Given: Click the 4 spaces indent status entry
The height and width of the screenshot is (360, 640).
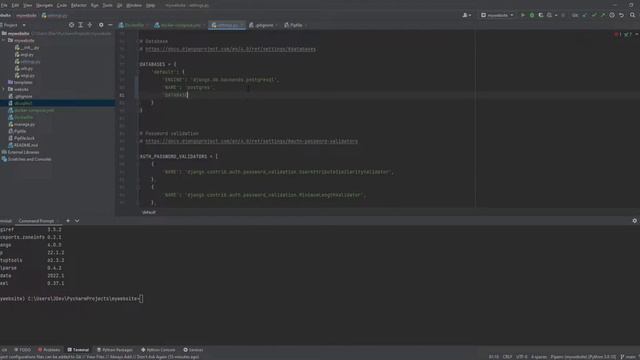Looking at the screenshot, I should [539, 357].
